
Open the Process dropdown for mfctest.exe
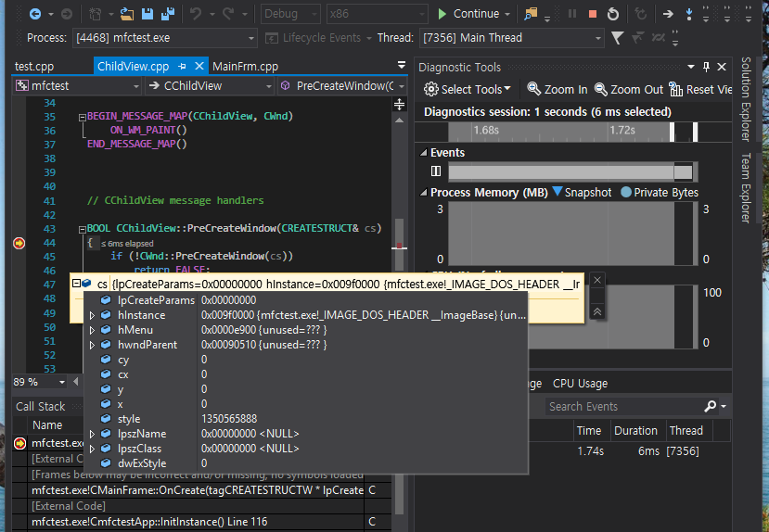[251, 38]
